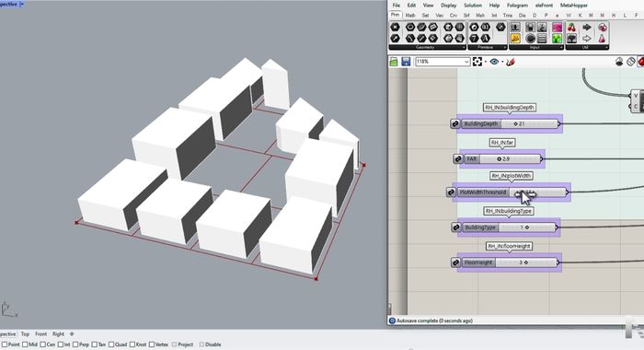This screenshot has height=350, width=644.
Task: Select the pink gradient icon in Input panel
Action: point(557,27)
